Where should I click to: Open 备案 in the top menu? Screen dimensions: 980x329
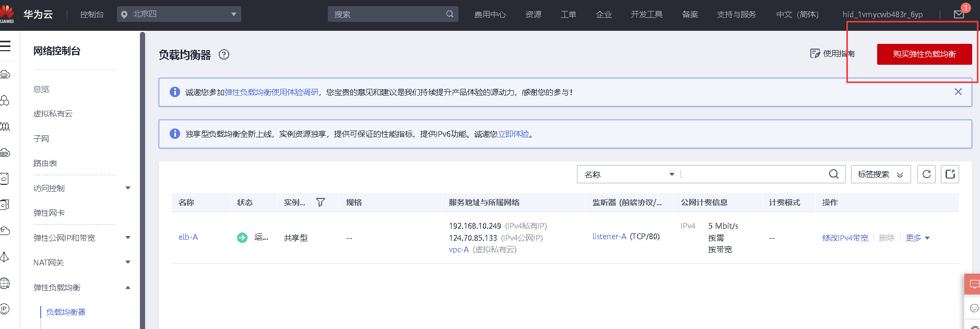(x=690, y=15)
